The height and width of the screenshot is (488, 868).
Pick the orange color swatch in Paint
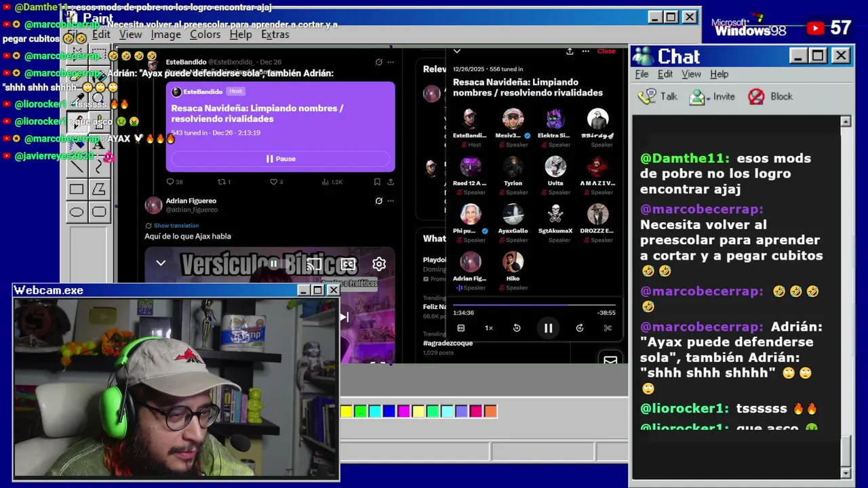coord(490,411)
